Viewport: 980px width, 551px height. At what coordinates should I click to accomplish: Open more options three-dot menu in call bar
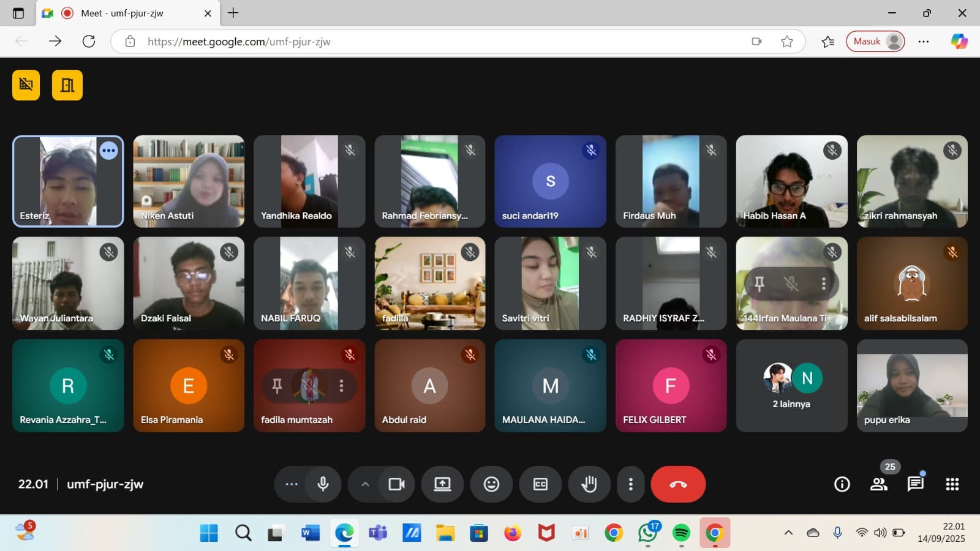click(630, 484)
